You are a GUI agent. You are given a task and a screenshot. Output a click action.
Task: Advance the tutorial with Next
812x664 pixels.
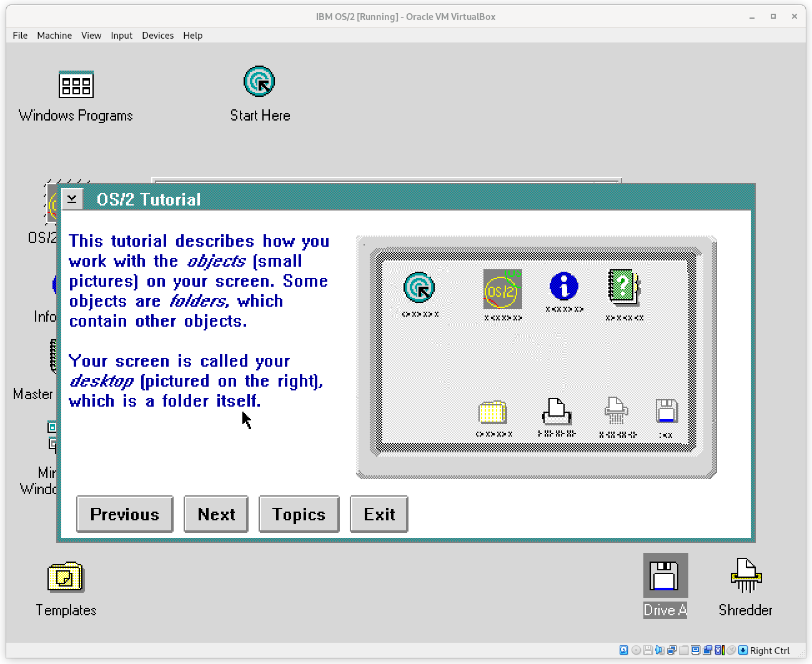[x=216, y=514]
